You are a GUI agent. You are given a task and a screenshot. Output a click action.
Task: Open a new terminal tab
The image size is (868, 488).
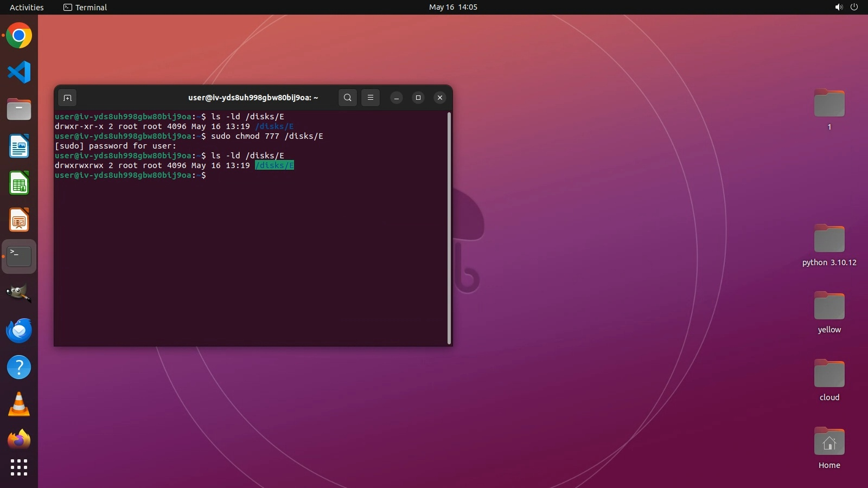67,98
